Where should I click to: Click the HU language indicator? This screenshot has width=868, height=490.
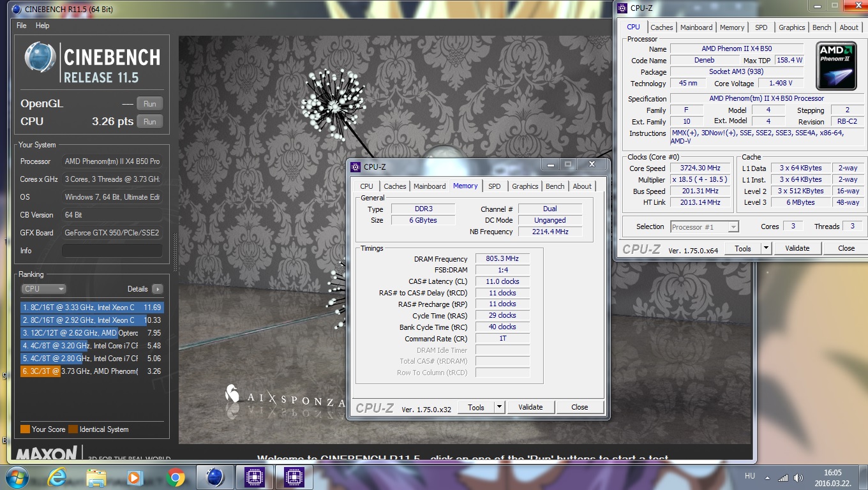click(750, 476)
